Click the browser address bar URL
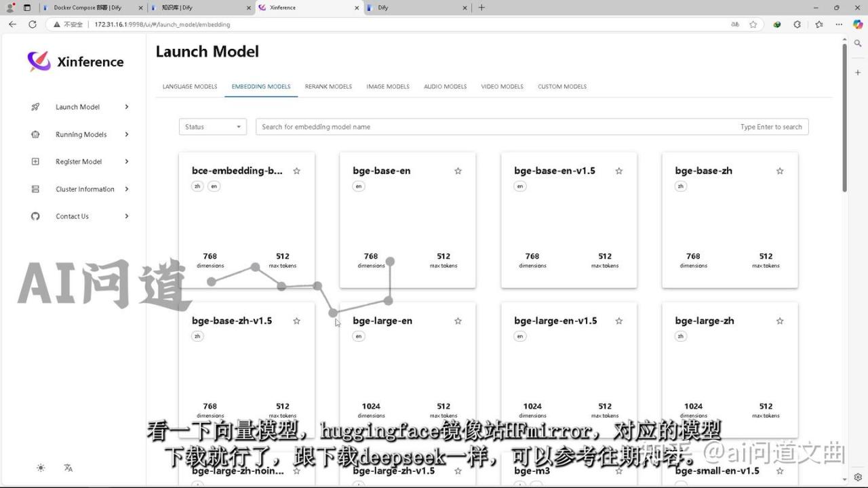The image size is (868, 488). (162, 24)
